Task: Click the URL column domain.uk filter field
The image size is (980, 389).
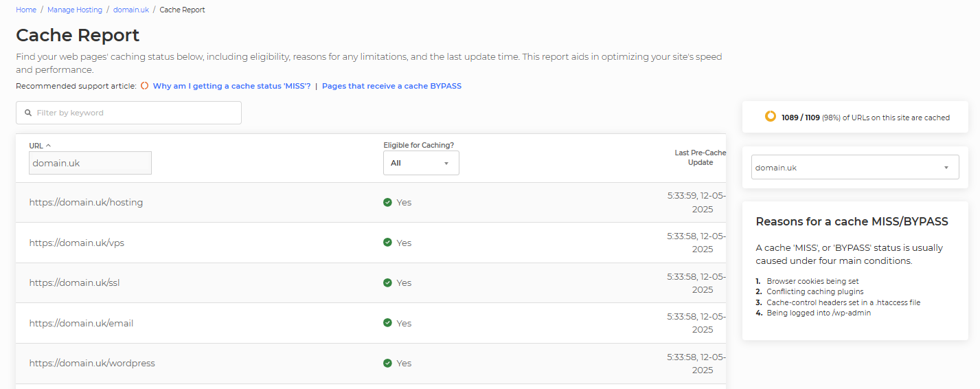Action: coord(90,163)
